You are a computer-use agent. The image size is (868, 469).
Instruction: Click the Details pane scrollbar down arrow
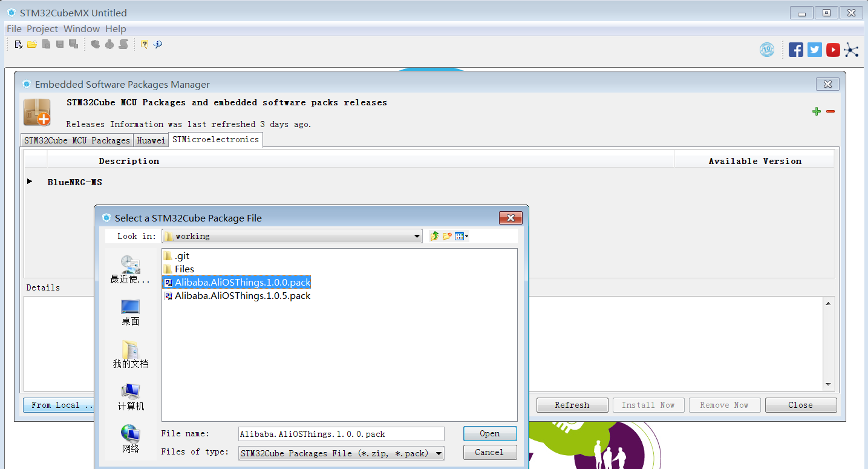[829, 385]
